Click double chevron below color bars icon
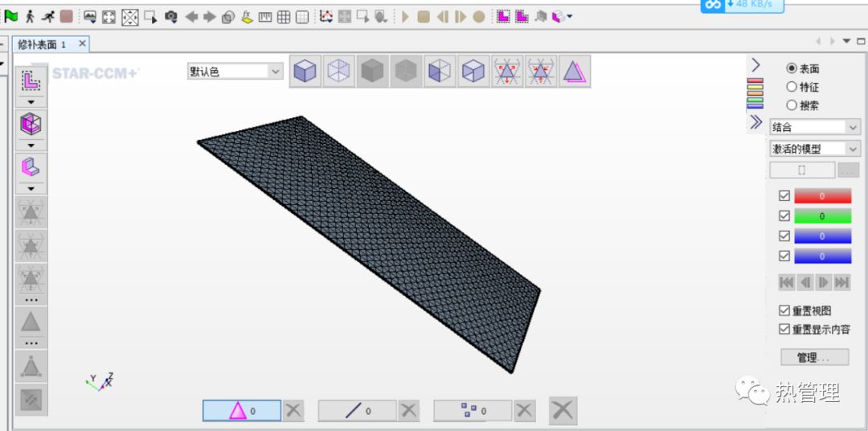Screen dimensions: 868x431 coord(755,122)
